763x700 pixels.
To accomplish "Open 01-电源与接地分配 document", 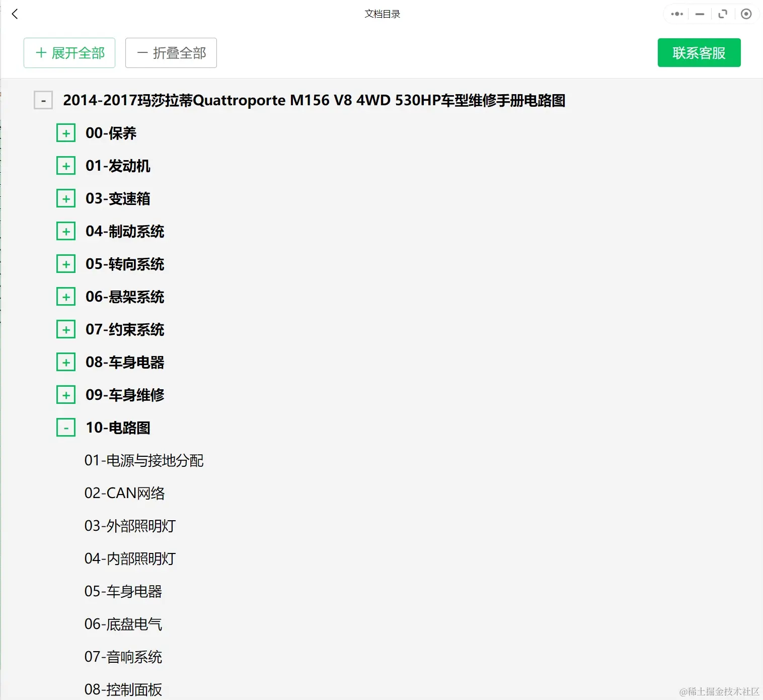I will pyautogui.click(x=144, y=460).
